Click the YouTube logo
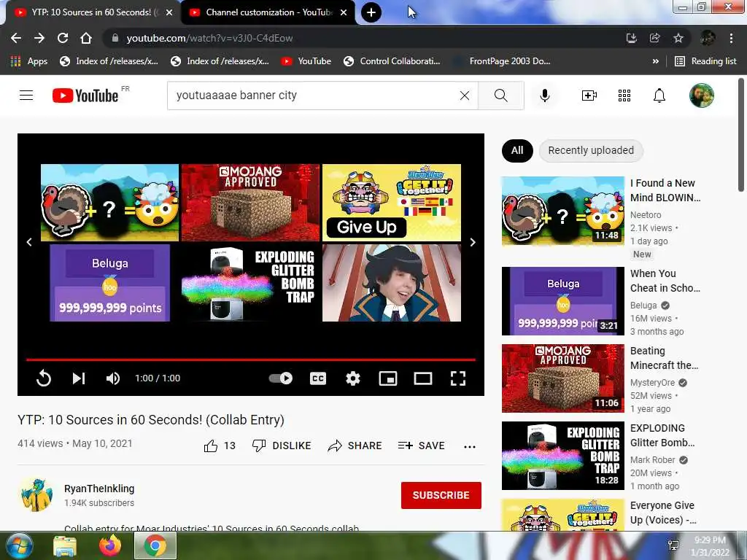Screen dimensions: 747x560 point(86,96)
